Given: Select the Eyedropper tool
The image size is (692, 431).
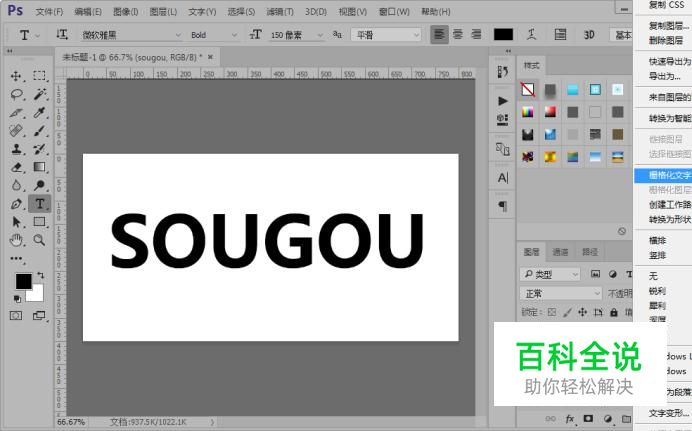Looking at the screenshot, I should [39, 112].
